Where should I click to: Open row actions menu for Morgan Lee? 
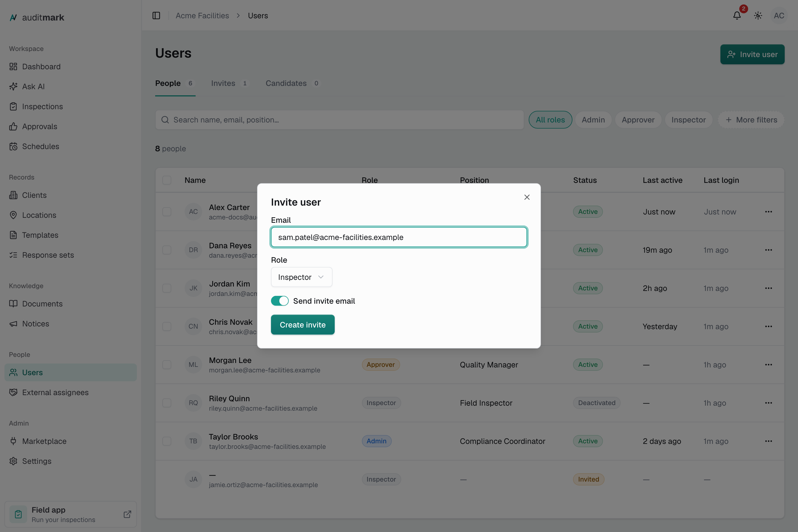tap(768, 365)
